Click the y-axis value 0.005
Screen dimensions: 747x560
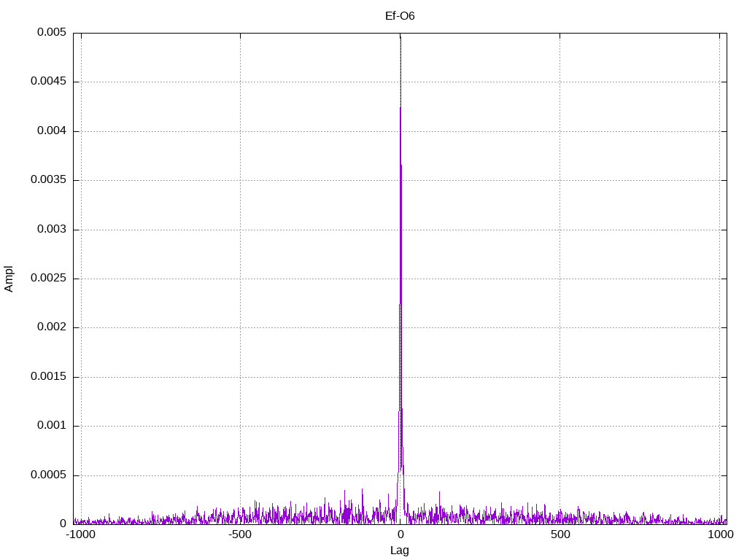pyautogui.click(x=52, y=32)
